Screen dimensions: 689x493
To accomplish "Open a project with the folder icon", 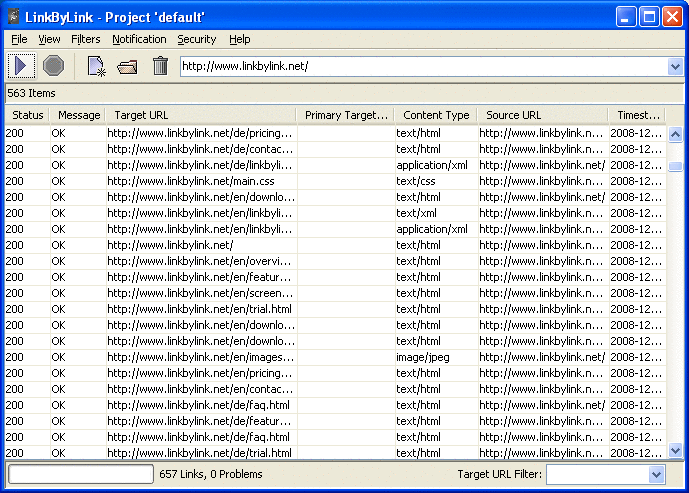I will pos(127,67).
